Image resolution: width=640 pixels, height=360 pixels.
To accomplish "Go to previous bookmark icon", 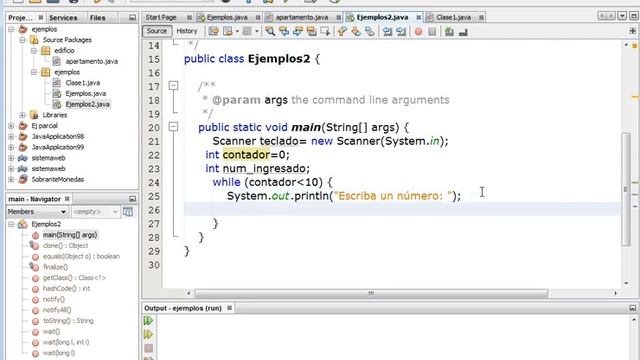I will click(342, 31).
